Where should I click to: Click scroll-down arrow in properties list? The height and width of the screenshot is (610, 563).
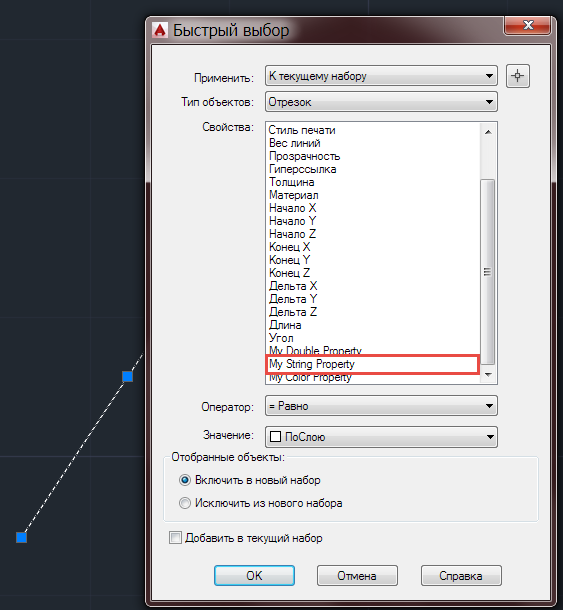[488, 375]
